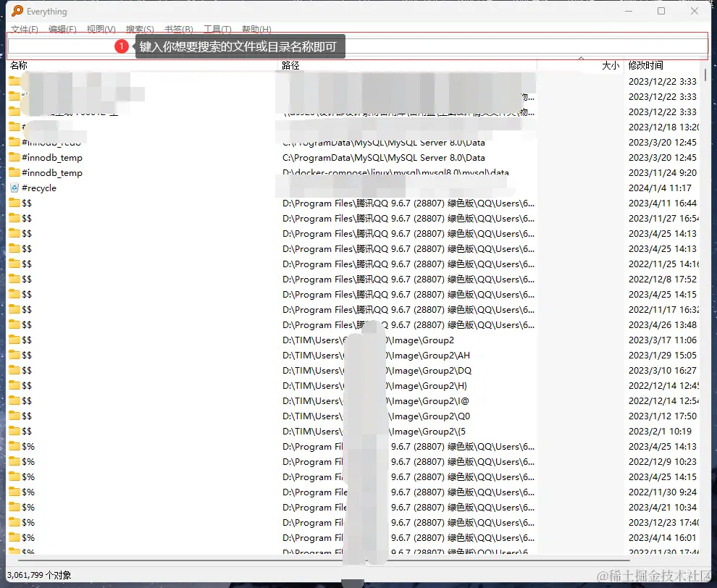This screenshot has height=588, width=717.
Task: Select folder icon of $$ modified 2023/4/25 14:15
Action: (14, 294)
